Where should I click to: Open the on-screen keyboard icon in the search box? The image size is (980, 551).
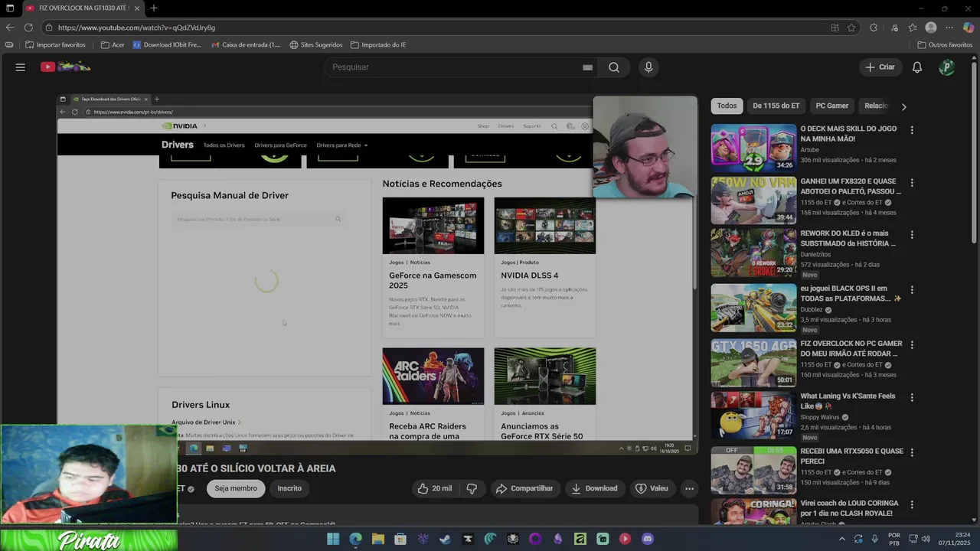(x=587, y=67)
